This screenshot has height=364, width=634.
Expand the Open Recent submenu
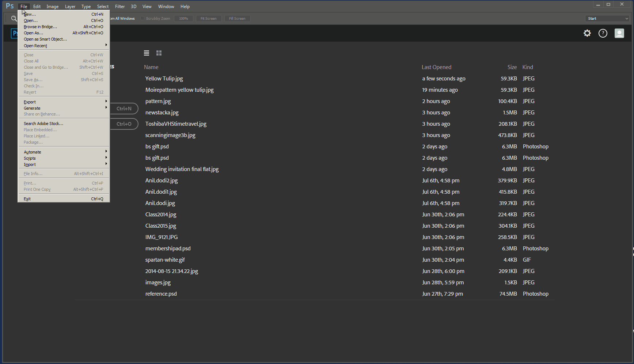tap(64, 45)
